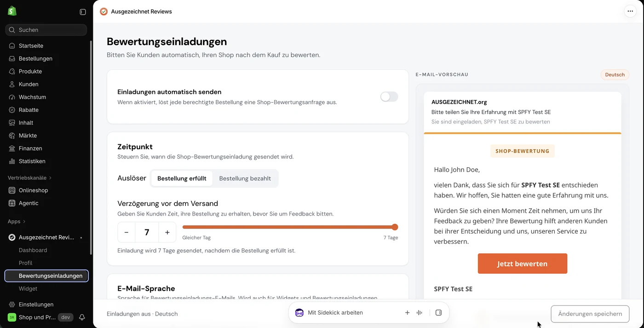Click the '7 Tage' slider label
The image size is (644, 328).
[x=391, y=238]
